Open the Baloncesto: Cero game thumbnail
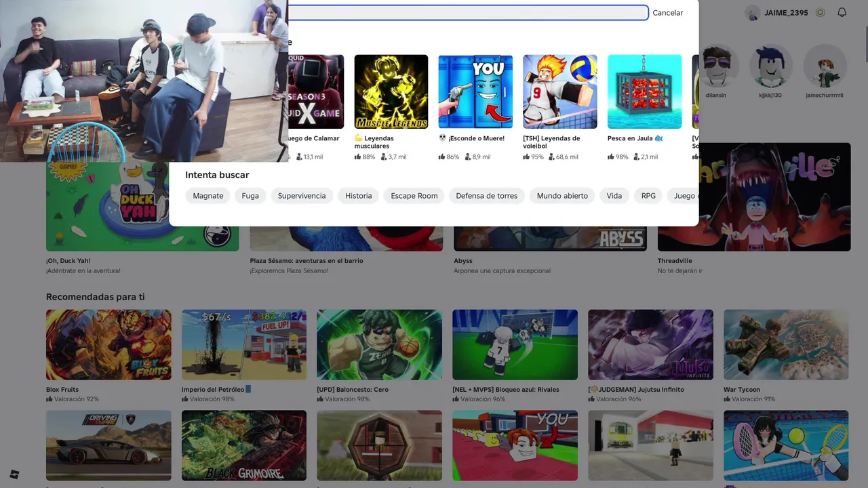 pyautogui.click(x=379, y=345)
